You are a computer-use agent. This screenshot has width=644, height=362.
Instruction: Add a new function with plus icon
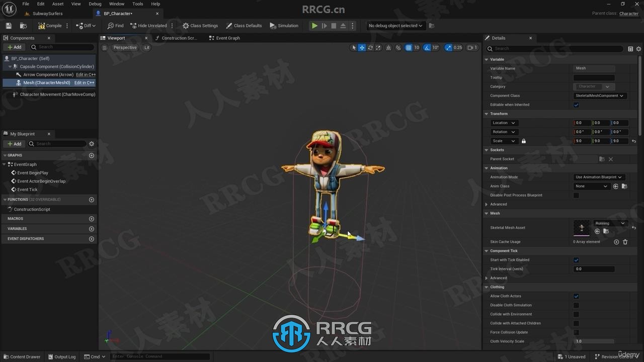(92, 200)
